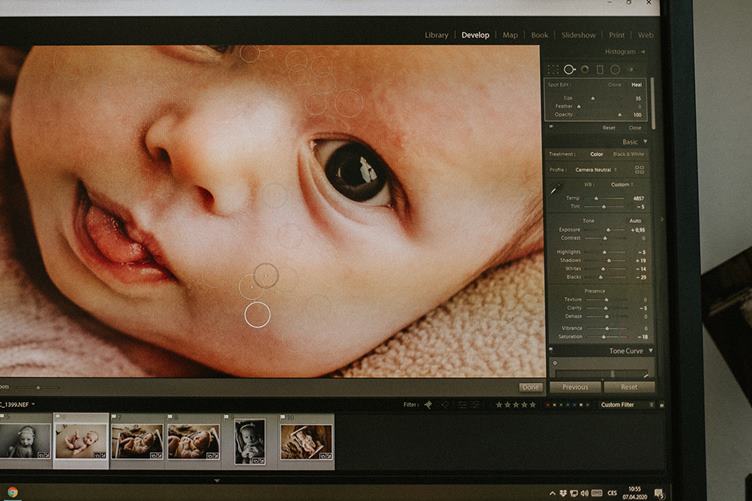Click the Tone Curve targeted adjustment icon
The height and width of the screenshot is (501, 752).
tap(555, 363)
